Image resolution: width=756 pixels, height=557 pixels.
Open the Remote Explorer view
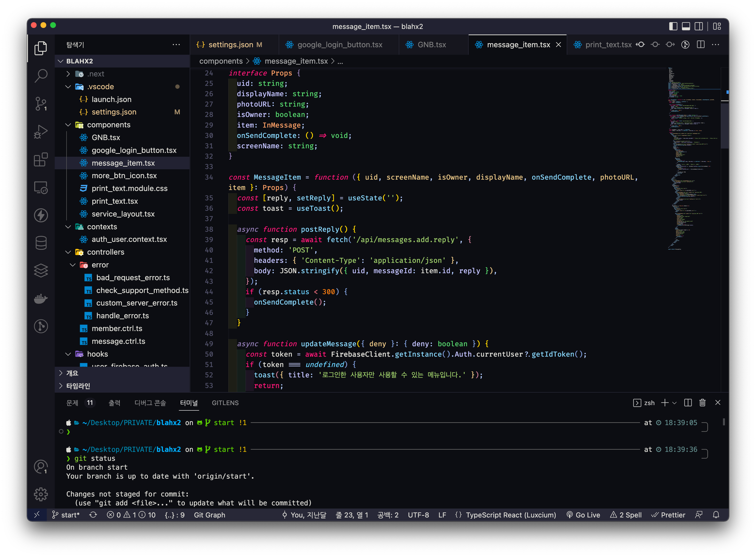point(41,188)
